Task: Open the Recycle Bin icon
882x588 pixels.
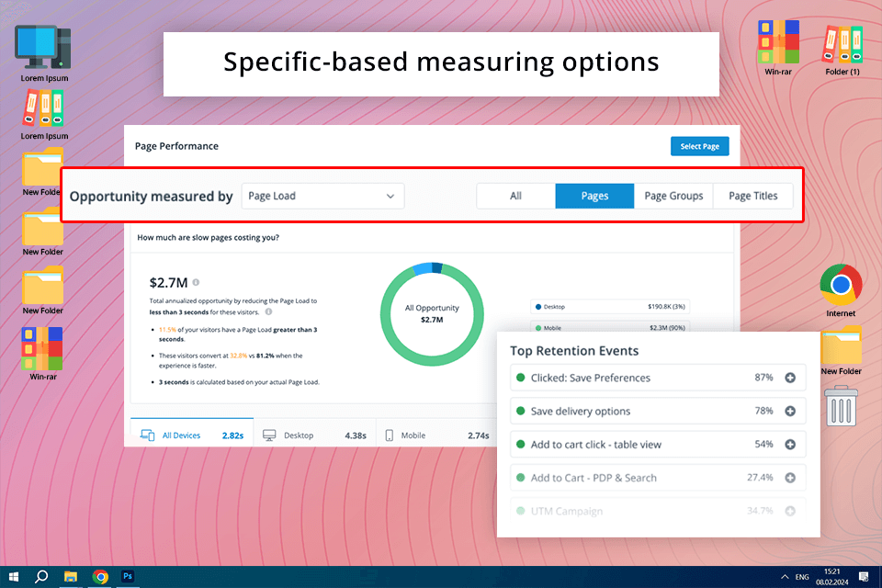Action: (x=841, y=405)
